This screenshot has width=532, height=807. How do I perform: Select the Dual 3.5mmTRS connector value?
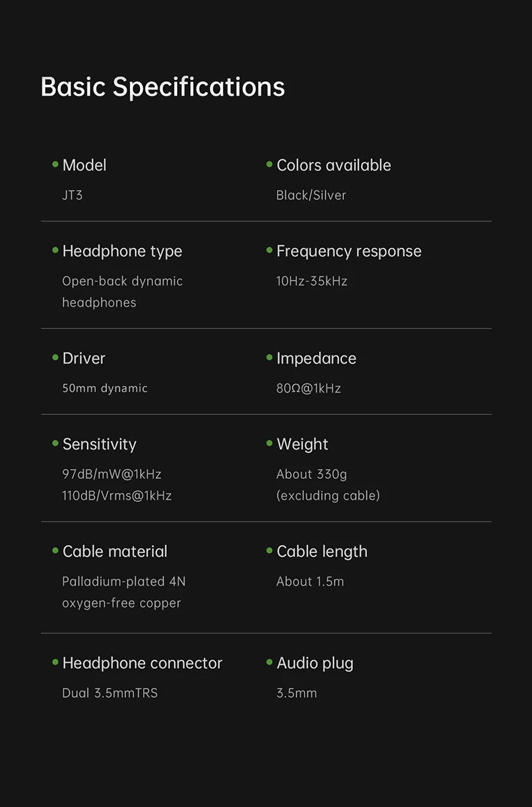tap(110, 693)
